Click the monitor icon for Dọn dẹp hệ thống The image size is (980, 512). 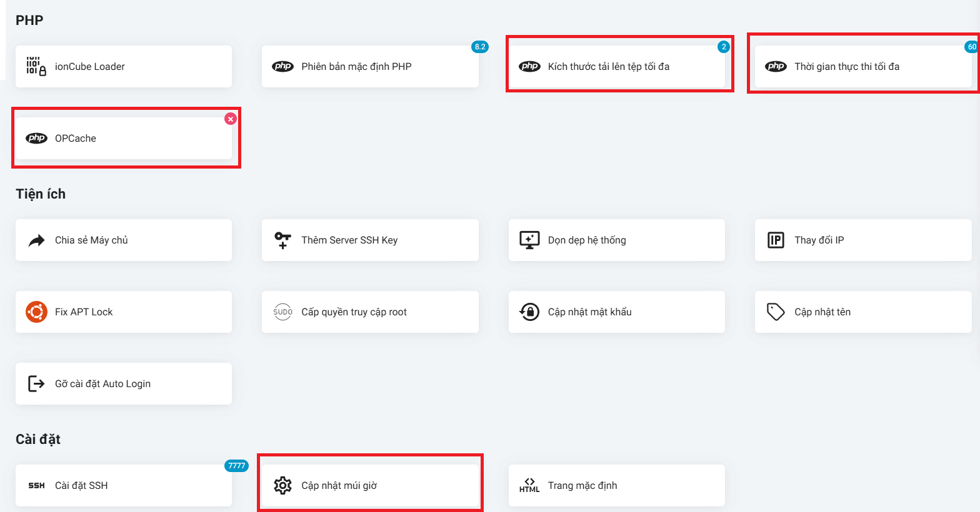pos(529,240)
